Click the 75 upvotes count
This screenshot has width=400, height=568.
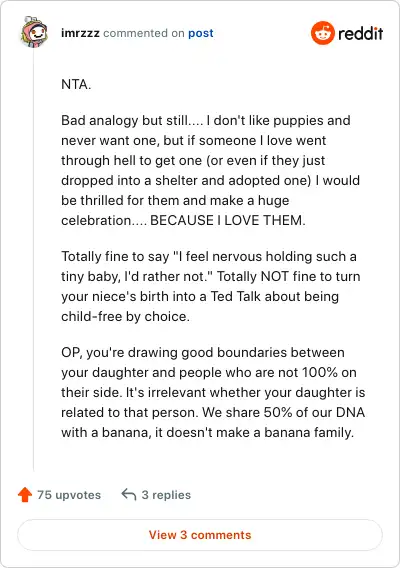[x=69, y=495]
